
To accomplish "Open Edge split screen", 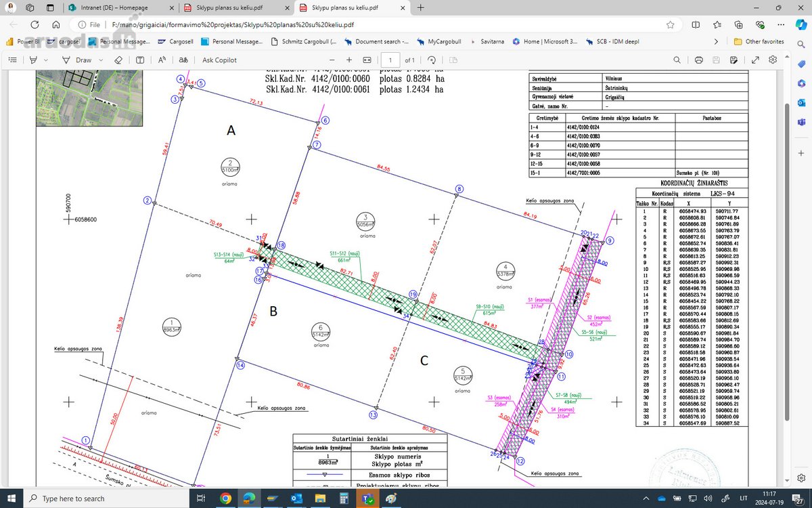I will click(x=696, y=24).
